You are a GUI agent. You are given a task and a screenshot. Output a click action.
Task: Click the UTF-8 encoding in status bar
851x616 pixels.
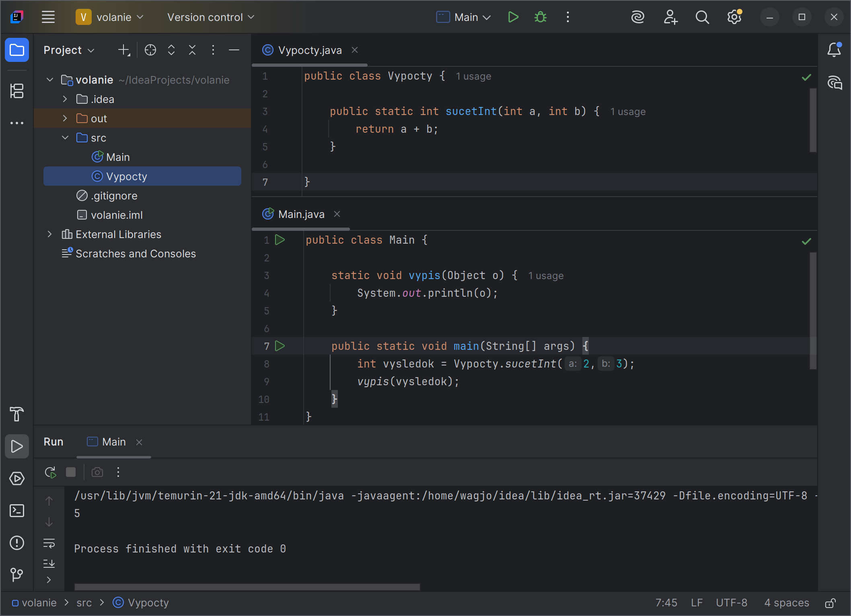pyautogui.click(x=732, y=603)
